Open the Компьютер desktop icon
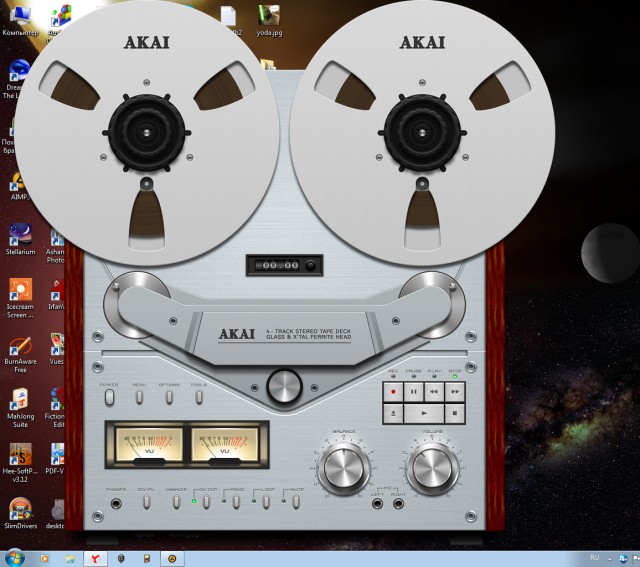Viewport: 640px width, 567px height. [x=20, y=20]
